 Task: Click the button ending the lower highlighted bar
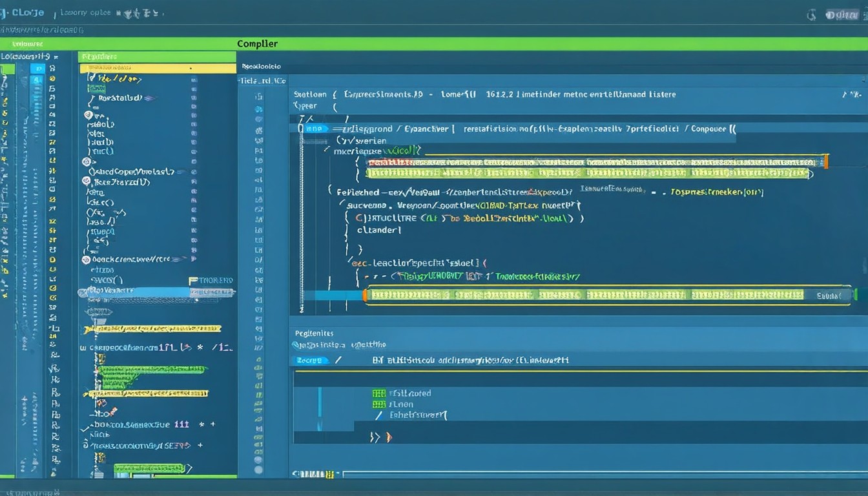click(x=829, y=296)
